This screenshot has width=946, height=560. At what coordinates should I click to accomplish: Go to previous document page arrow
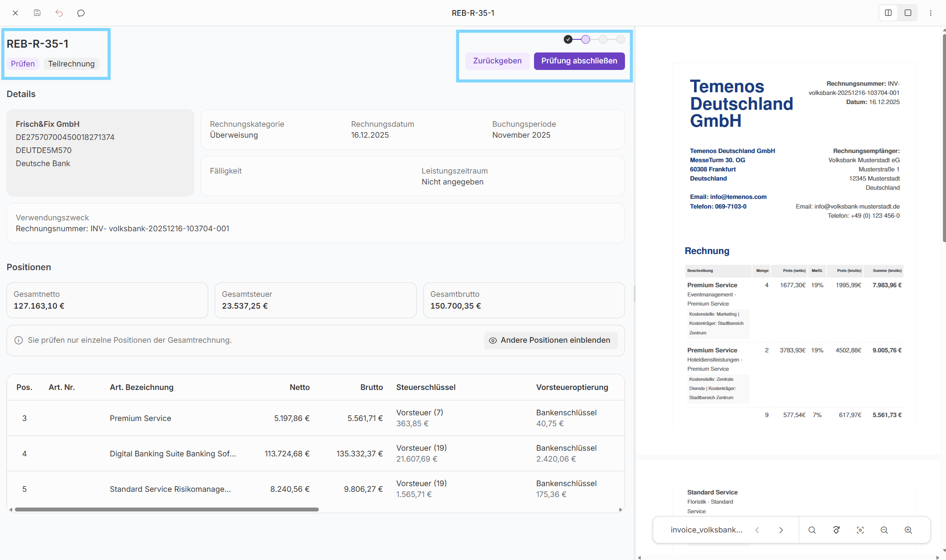click(757, 530)
